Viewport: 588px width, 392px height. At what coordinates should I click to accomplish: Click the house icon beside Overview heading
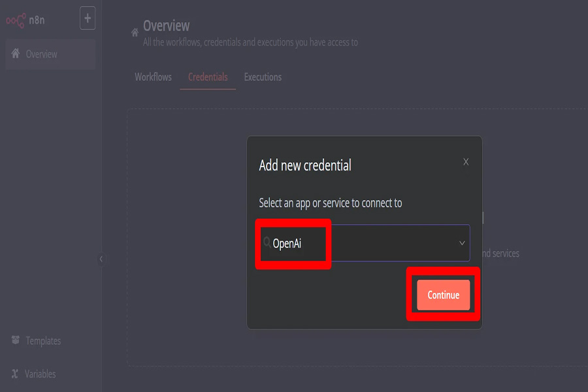[135, 31]
